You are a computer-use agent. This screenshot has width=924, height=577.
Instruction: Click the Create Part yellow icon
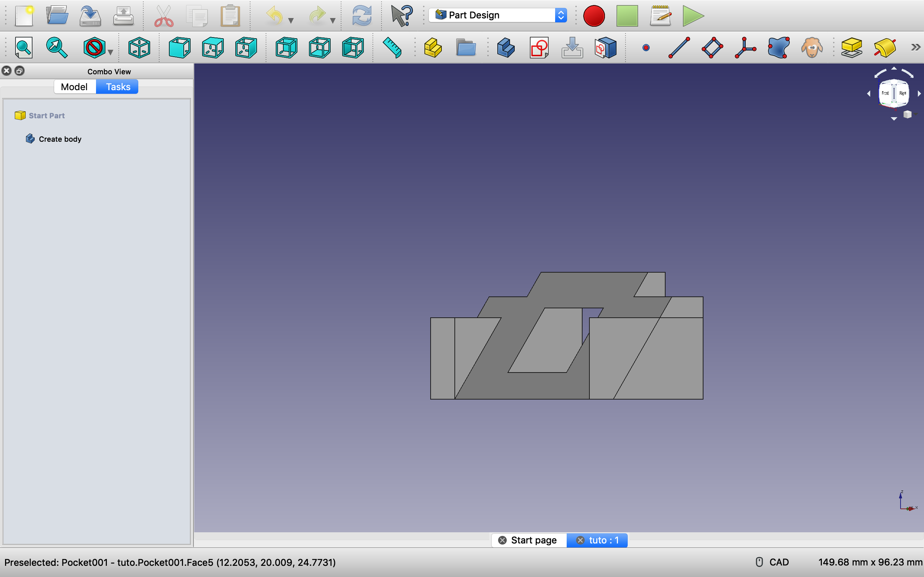(x=433, y=48)
